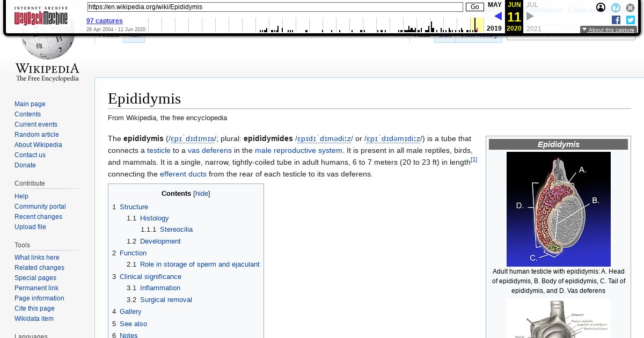Image resolution: width=644 pixels, height=338 pixels.
Task: Jump to Histology in contents
Action: click(x=154, y=218)
